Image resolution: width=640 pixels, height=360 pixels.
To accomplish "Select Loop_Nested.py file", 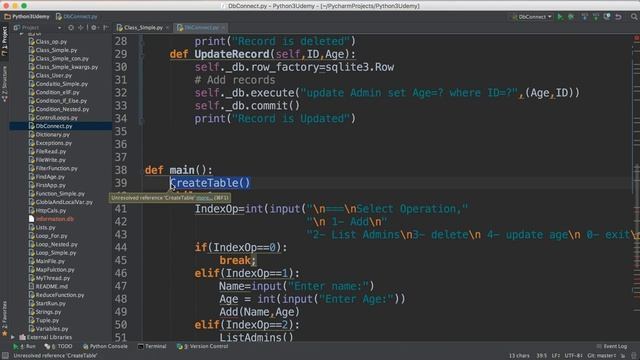I will [x=56, y=244].
